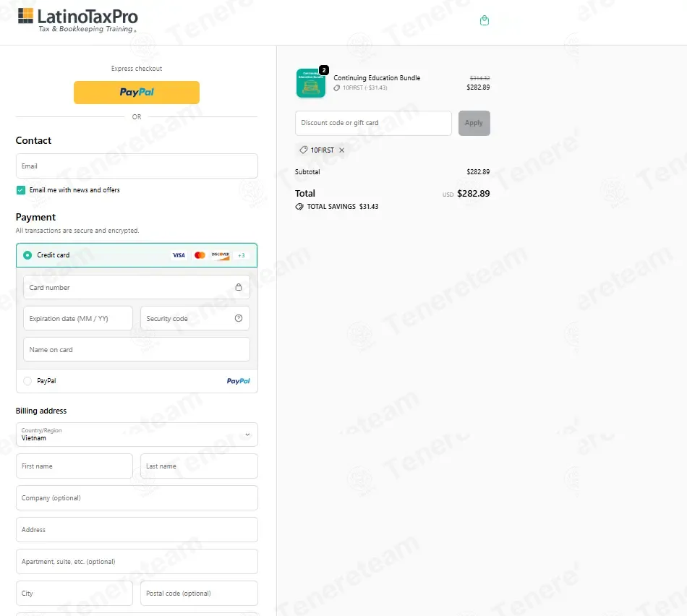Focus the Company (optional) field
687x616 pixels.
coord(137,498)
